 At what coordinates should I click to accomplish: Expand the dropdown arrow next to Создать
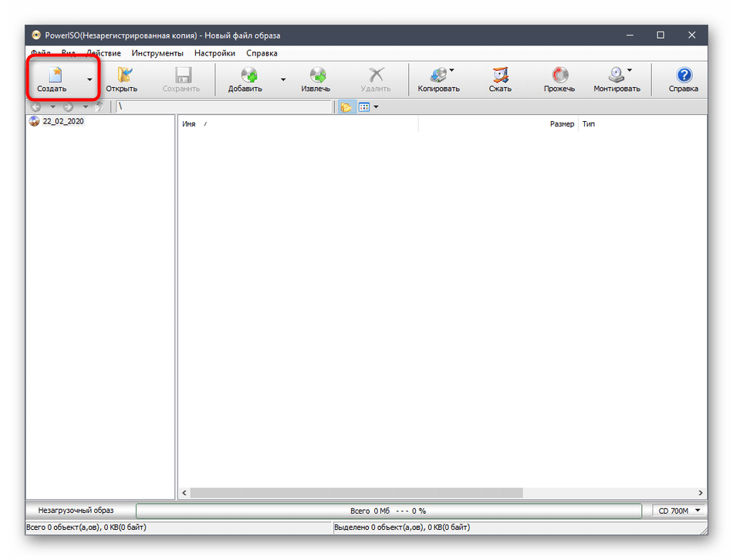click(x=90, y=79)
